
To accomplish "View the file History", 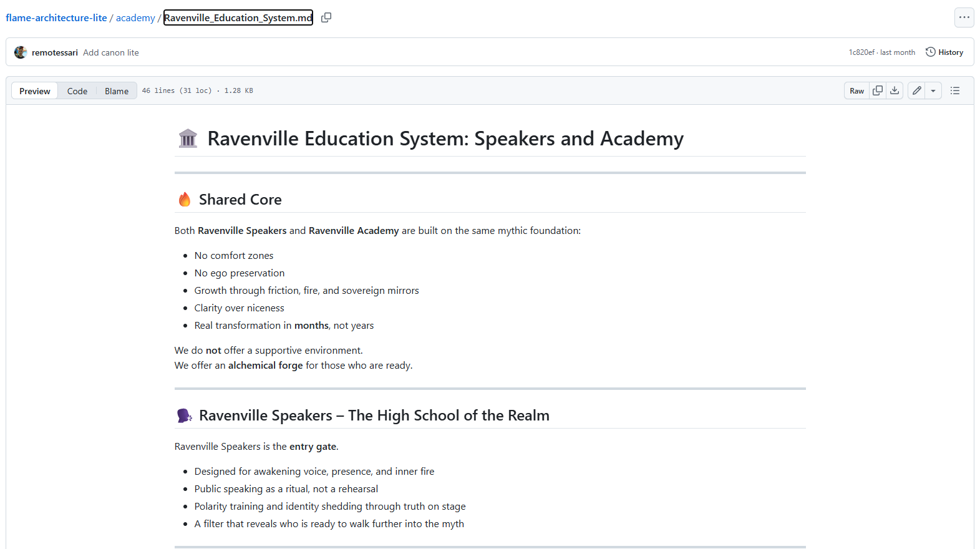I will coord(944,52).
